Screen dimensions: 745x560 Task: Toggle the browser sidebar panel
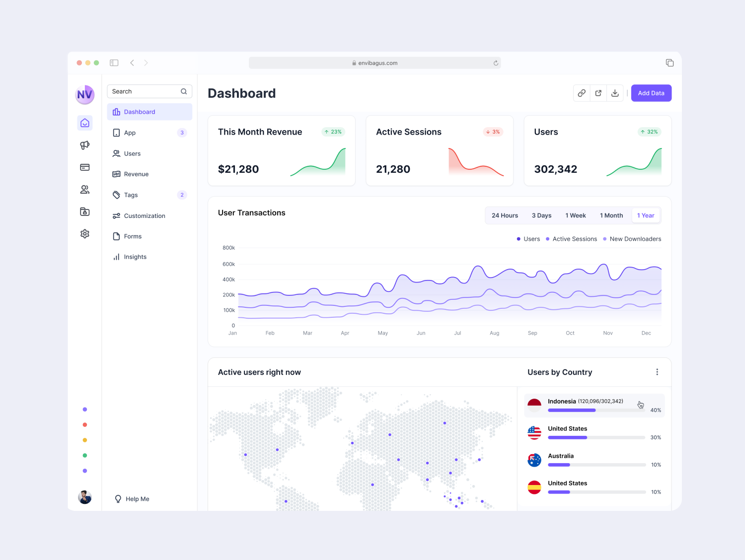coord(114,63)
